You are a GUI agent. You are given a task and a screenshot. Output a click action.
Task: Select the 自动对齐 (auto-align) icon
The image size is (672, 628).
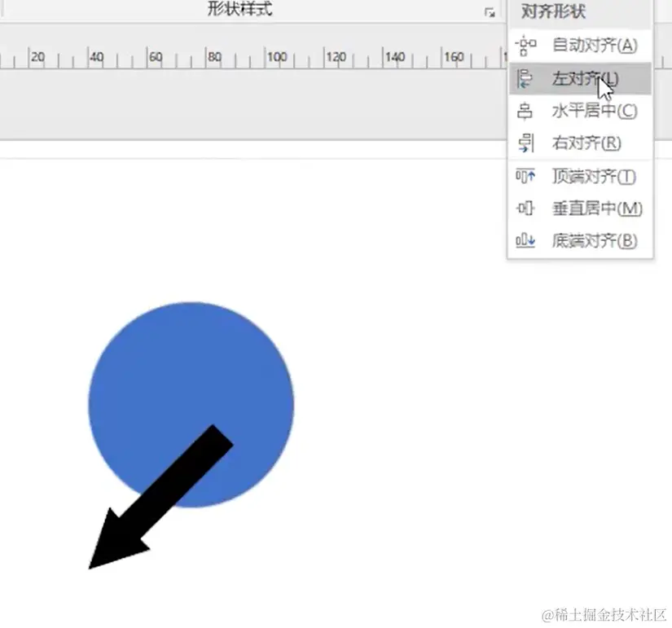(525, 46)
